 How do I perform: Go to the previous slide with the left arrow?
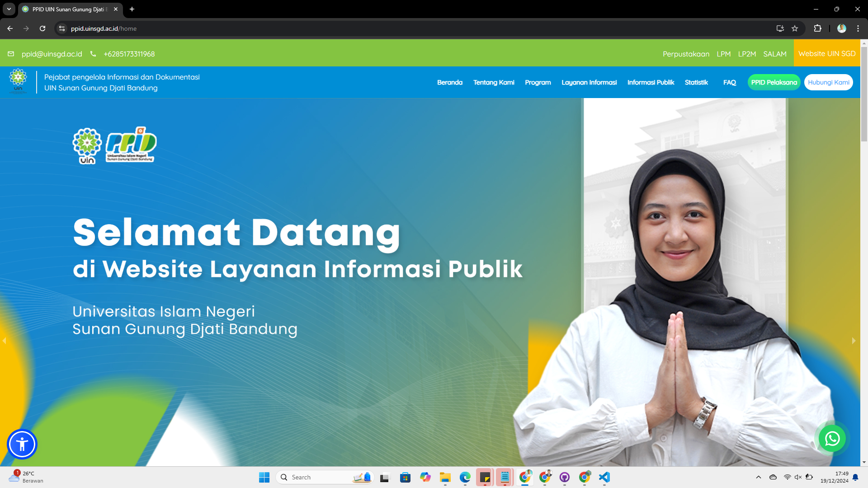[x=5, y=341]
